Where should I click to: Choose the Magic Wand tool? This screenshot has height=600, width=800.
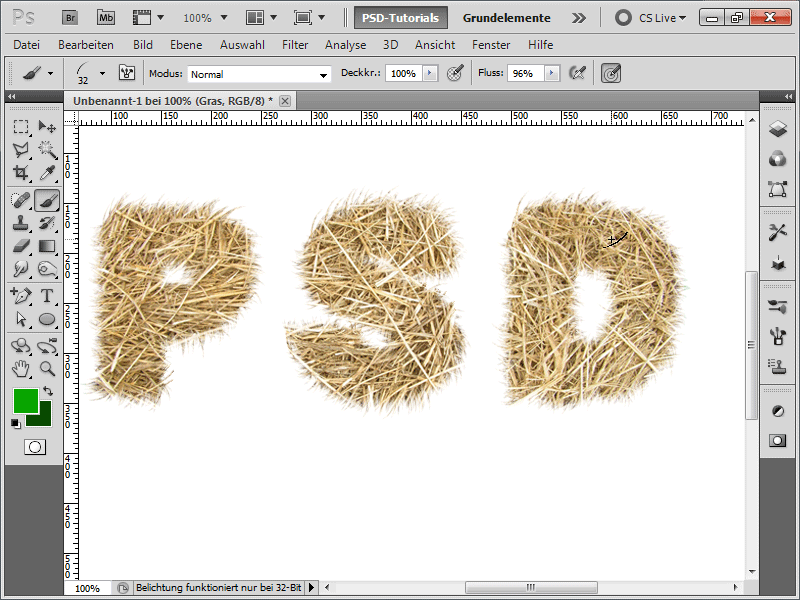point(47,149)
